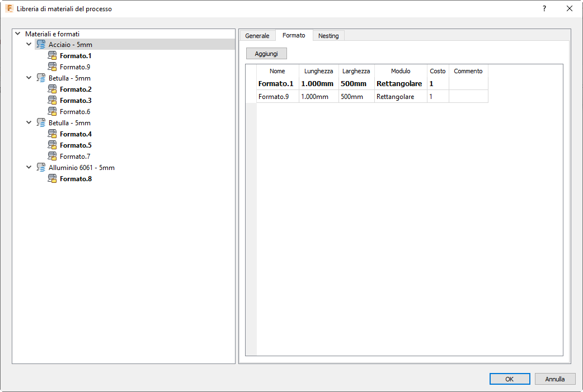This screenshot has height=392, width=583.
Task: Select Formato.7 tree item
Action: tap(75, 156)
